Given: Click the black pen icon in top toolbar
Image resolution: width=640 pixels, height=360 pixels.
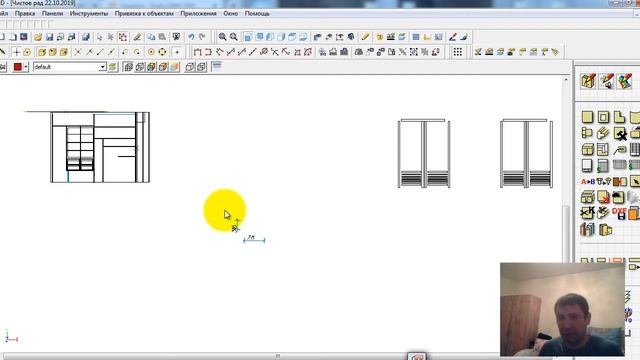Looking at the screenshot, I should point(453,37).
